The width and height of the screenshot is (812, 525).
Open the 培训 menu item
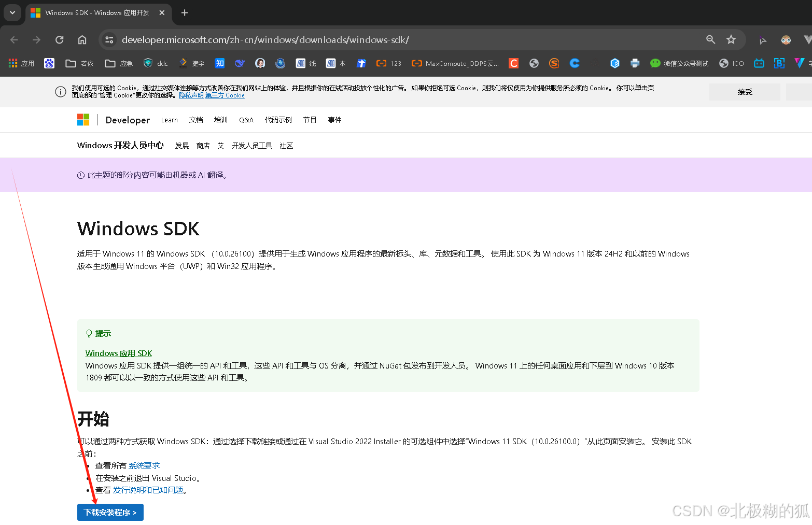click(221, 120)
